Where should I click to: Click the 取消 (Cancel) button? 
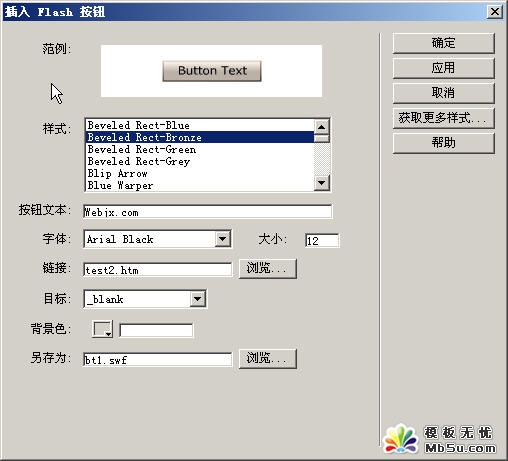(x=443, y=93)
